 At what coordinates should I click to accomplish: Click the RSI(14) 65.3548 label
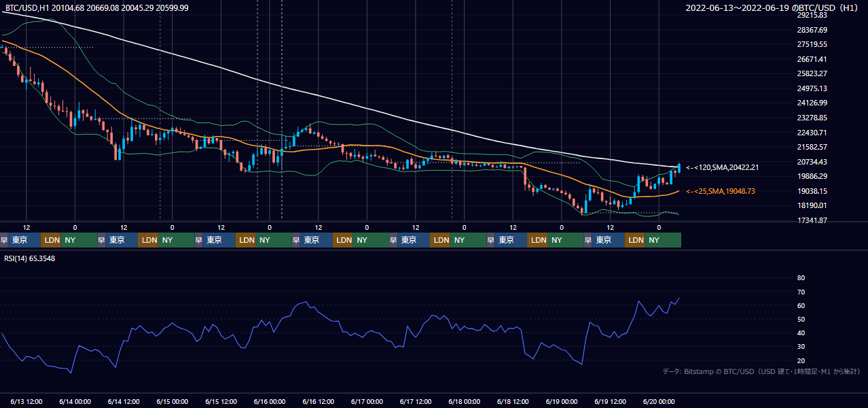point(30,258)
